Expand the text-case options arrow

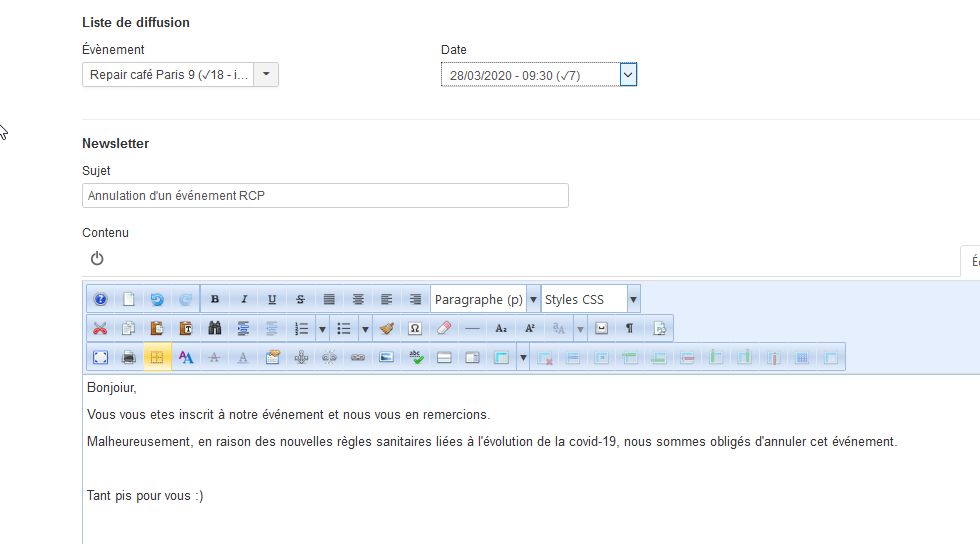coord(580,329)
